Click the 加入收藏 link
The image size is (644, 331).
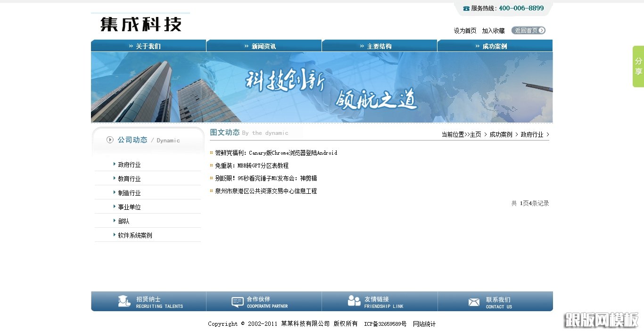[493, 30]
